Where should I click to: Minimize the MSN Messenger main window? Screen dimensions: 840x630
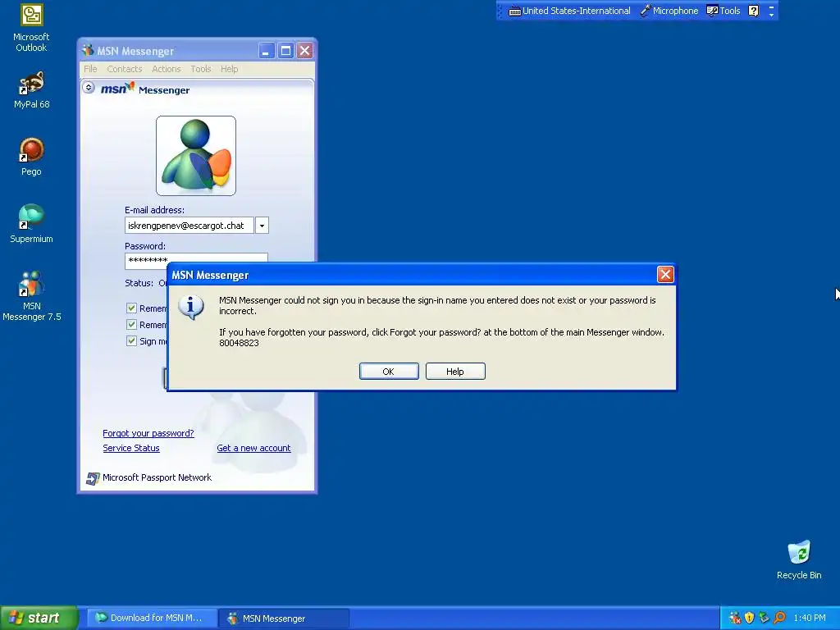coord(267,51)
